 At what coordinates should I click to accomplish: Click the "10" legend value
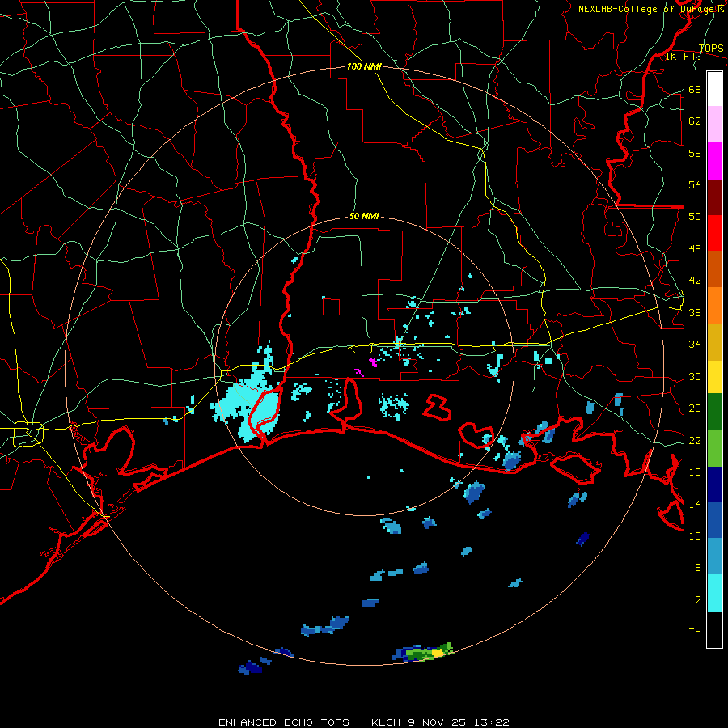[695, 535]
